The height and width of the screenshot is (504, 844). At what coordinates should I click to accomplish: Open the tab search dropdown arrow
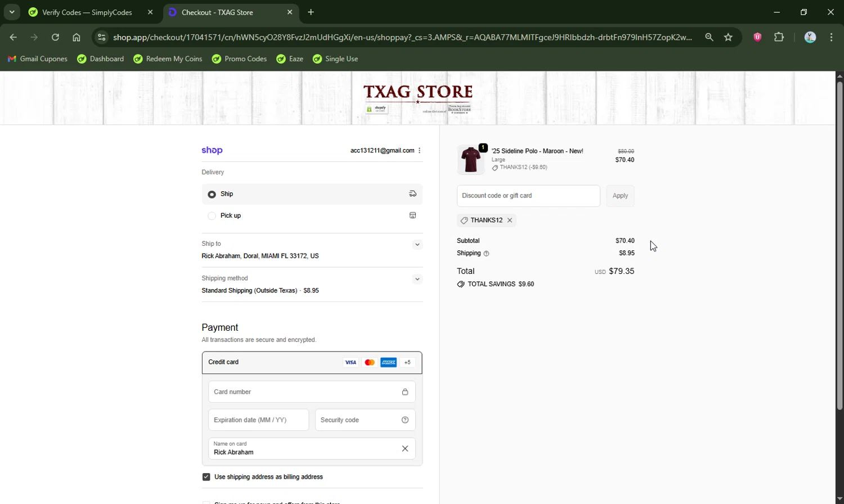12,12
